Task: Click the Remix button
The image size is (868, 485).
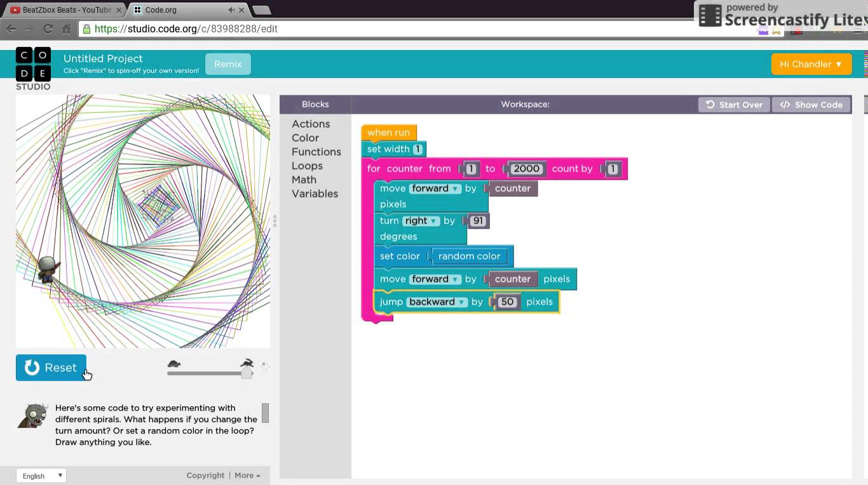Action: coord(228,63)
